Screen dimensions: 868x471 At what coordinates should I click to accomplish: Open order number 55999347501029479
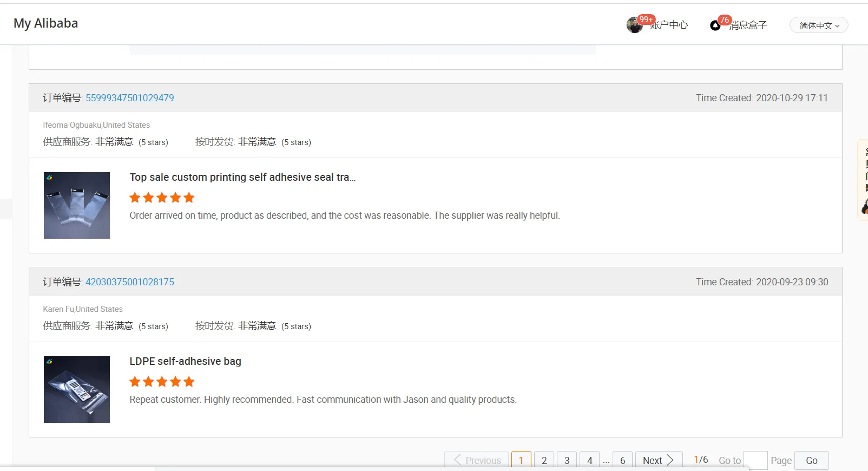pos(130,98)
